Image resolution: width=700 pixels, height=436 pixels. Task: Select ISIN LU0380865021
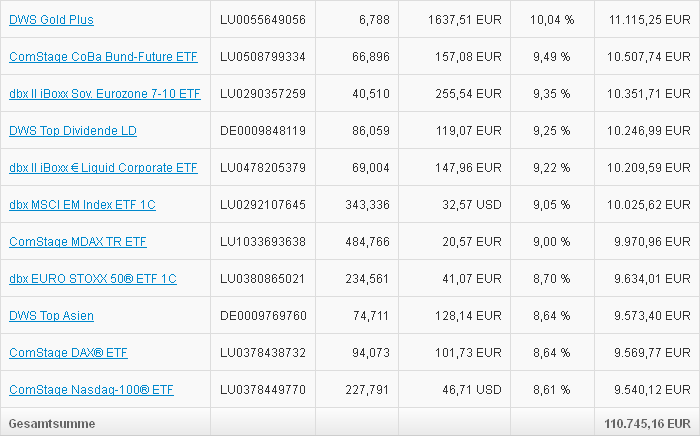(262, 279)
